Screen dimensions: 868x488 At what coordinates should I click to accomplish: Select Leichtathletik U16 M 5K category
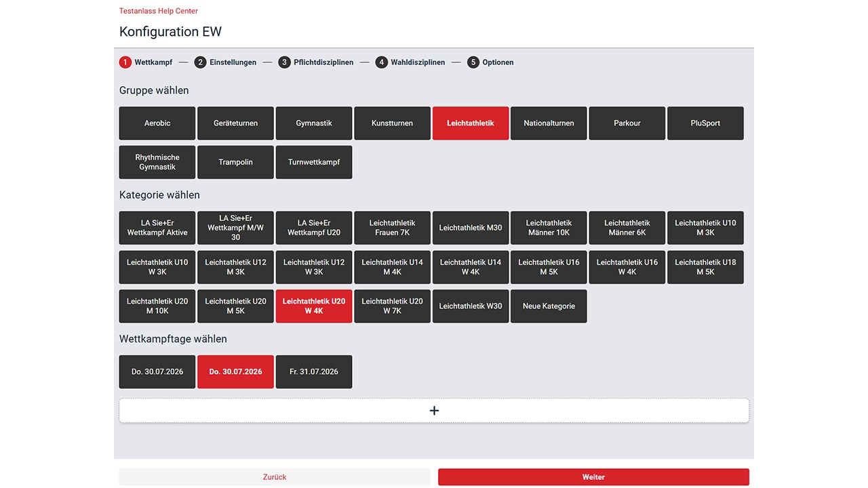tap(549, 267)
